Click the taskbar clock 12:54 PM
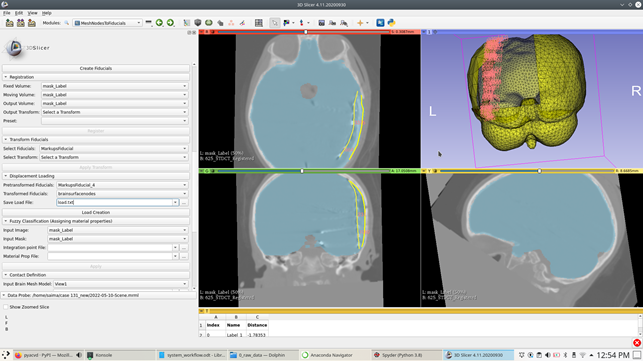This screenshot has width=643, height=361. point(613,355)
